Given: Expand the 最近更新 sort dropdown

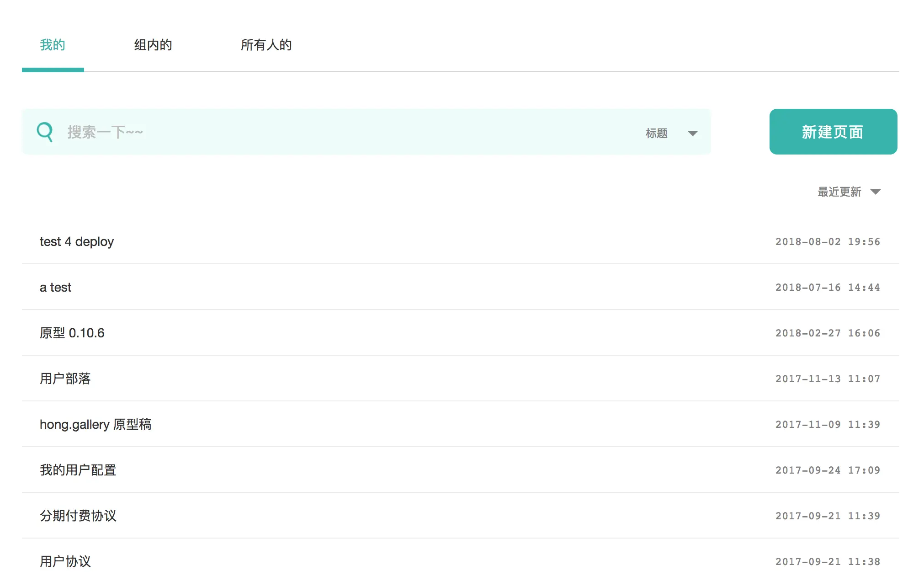Looking at the screenshot, I should tap(839, 192).
